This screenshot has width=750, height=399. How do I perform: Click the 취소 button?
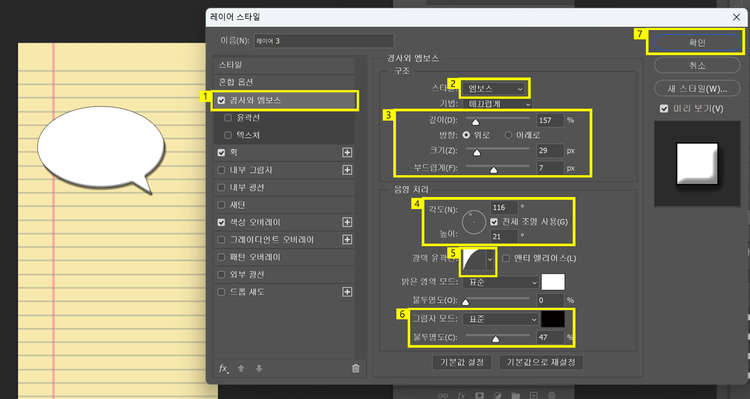[x=697, y=66]
